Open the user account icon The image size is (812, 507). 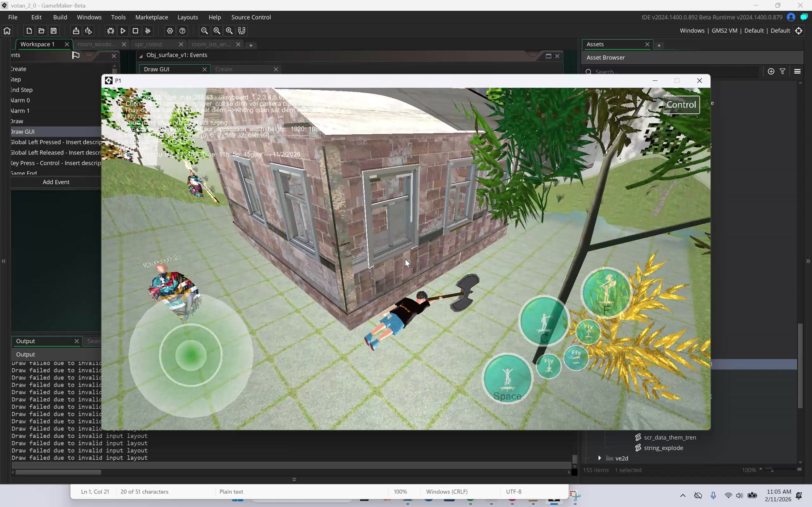791,17
